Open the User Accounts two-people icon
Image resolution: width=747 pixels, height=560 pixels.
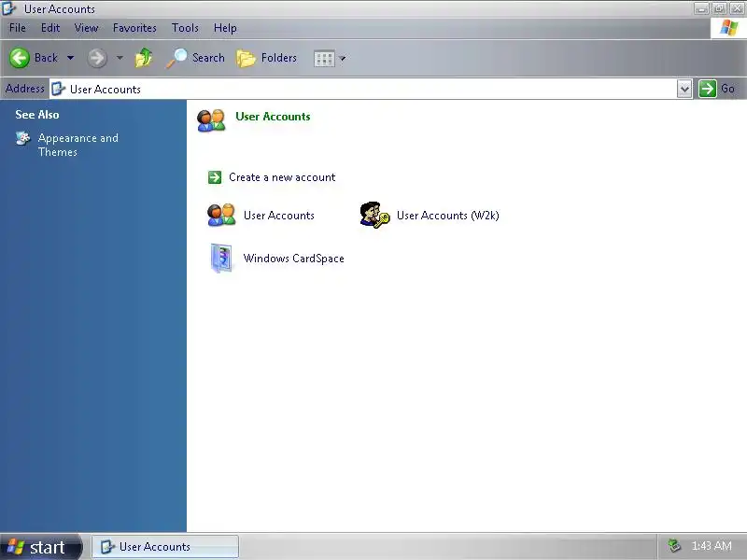pos(221,216)
